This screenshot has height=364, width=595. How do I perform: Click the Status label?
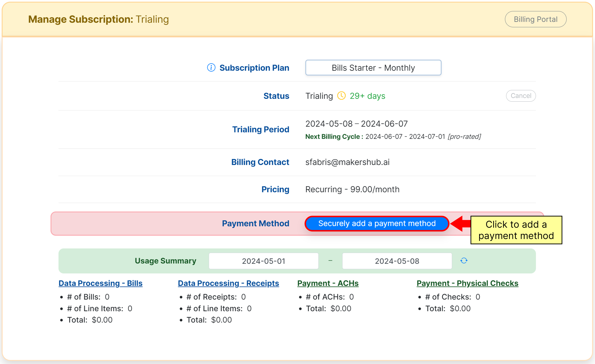(276, 96)
